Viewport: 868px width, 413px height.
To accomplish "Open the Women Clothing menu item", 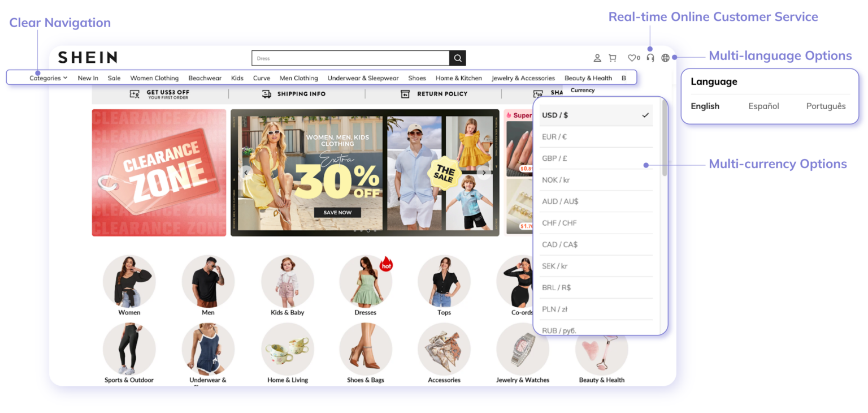I will click(154, 78).
